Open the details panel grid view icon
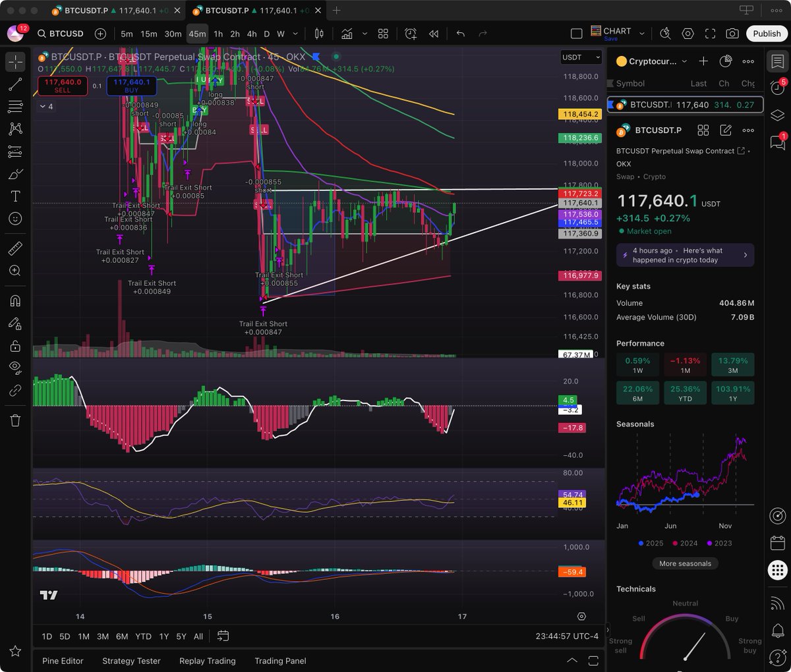 click(x=703, y=130)
